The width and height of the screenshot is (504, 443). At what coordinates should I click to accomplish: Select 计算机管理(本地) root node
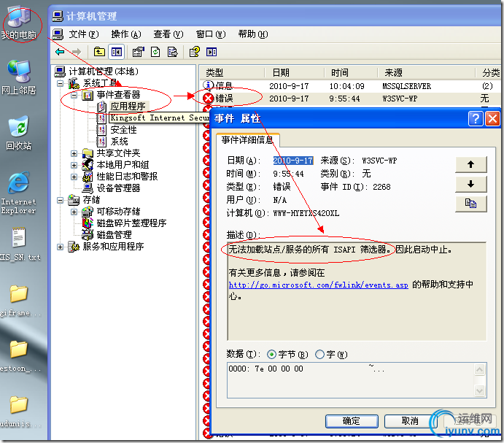(104, 71)
